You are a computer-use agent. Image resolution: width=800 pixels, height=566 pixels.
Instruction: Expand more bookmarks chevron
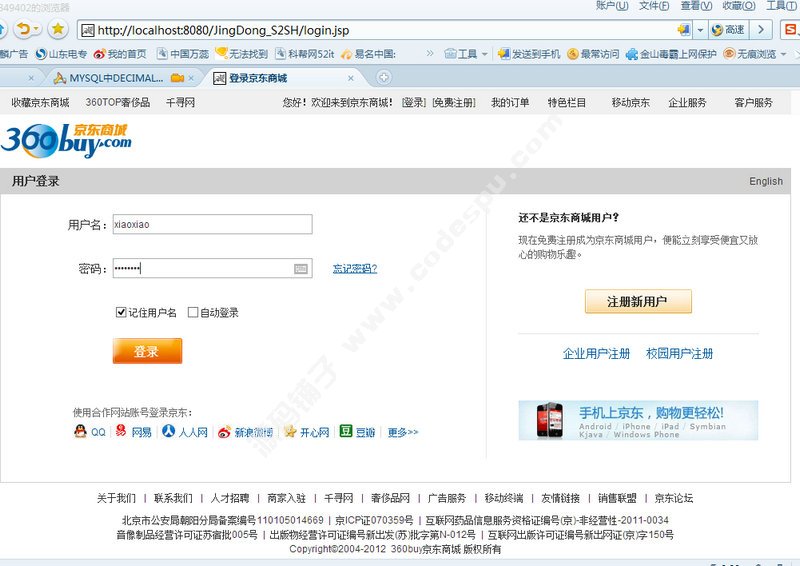pos(430,54)
